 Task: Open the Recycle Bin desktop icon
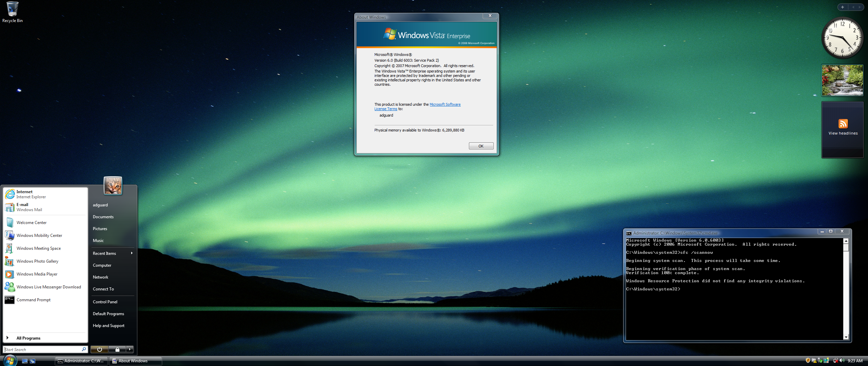click(x=12, y=11)
